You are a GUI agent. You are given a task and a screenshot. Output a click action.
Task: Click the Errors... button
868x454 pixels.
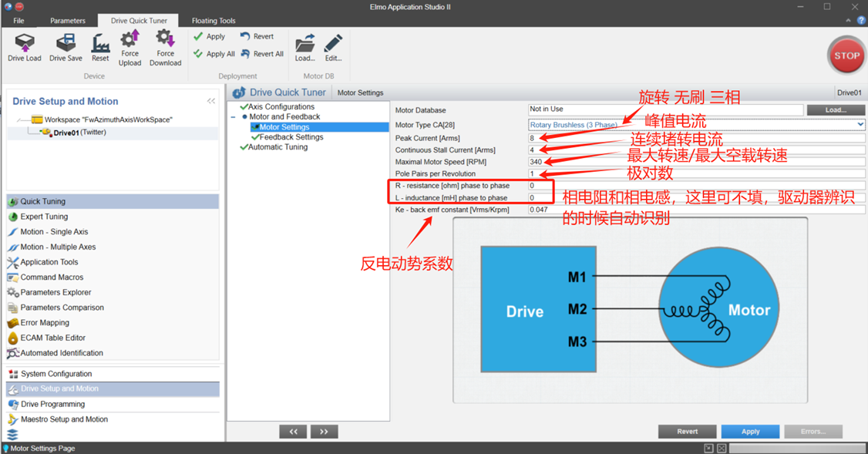pyautogui.click(x=813, y=432)
